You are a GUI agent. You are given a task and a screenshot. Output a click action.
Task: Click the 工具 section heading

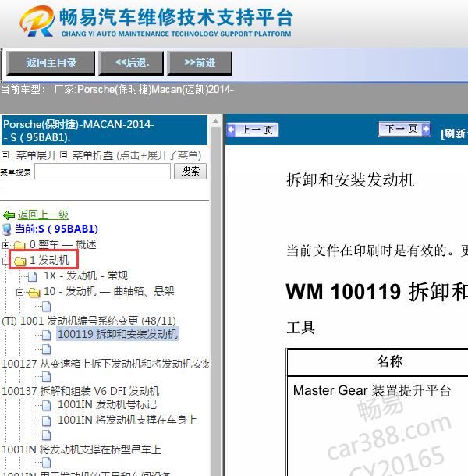(x=300, y=328)
